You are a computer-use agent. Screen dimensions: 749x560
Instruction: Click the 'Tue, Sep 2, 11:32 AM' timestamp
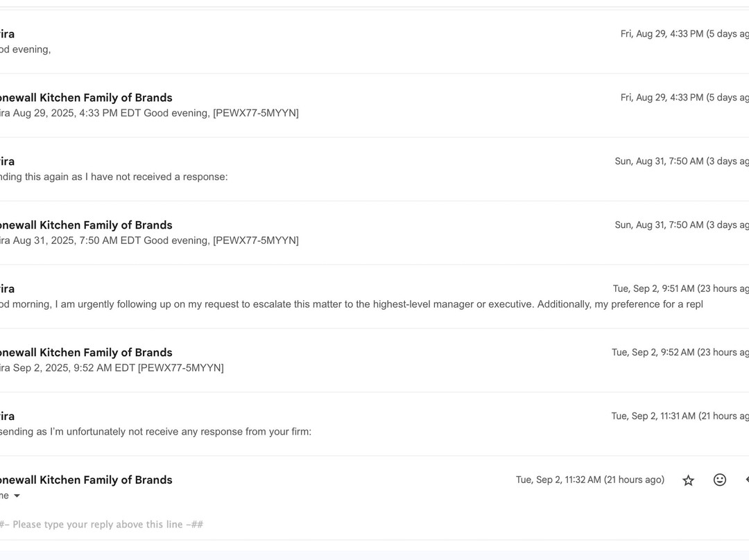(589, 480)
